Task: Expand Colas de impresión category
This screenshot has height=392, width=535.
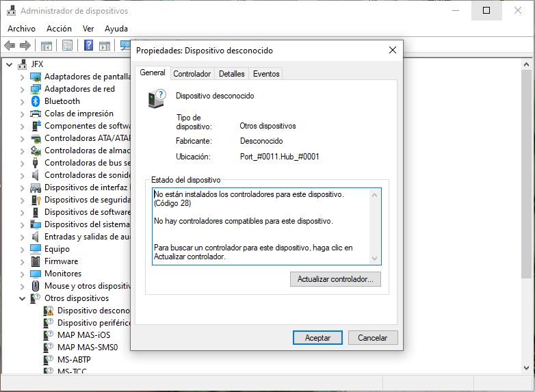Action: 22,114
